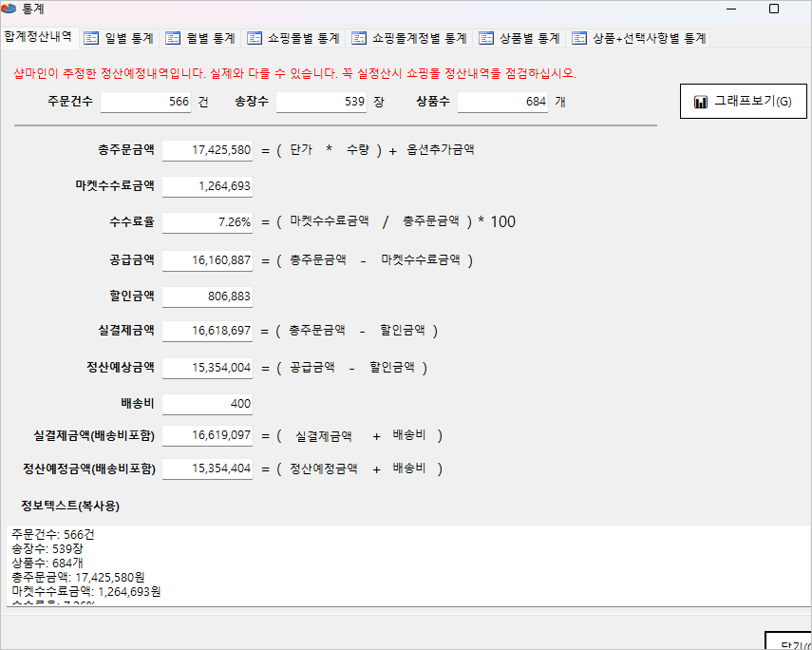This screenshot has width=812, height=650.
Task: Click the 상품별 통계 tab icon
Action: pos(486,38)
